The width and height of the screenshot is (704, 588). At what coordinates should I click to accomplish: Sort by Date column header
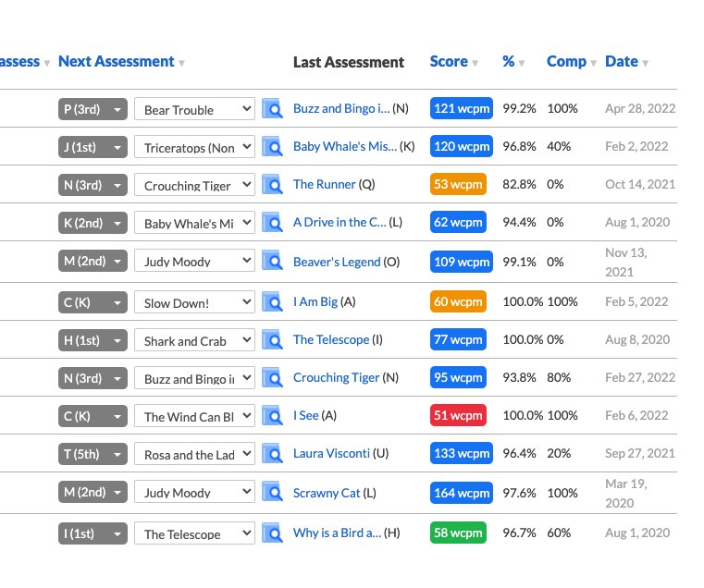[626, 62]
